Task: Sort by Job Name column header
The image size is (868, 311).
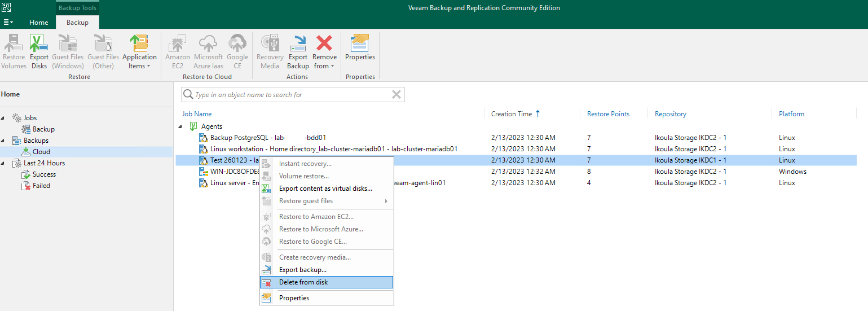Action: coord(197,113)
